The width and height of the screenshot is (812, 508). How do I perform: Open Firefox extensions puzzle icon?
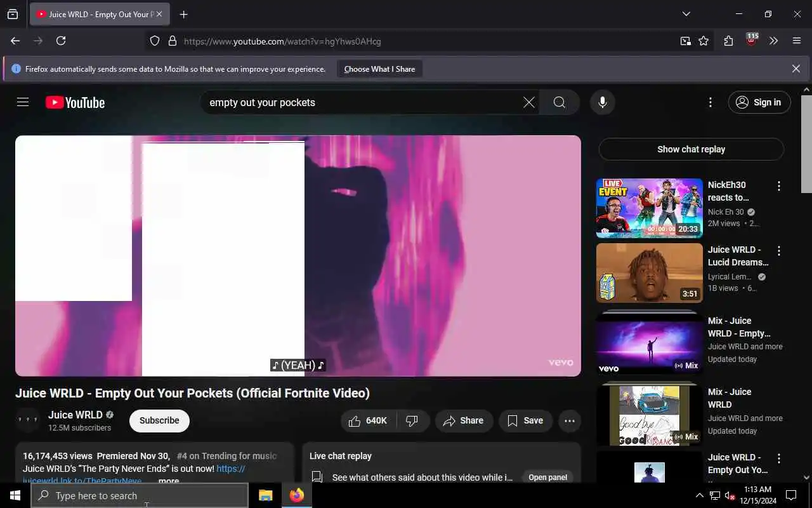(x=728, y=41)
